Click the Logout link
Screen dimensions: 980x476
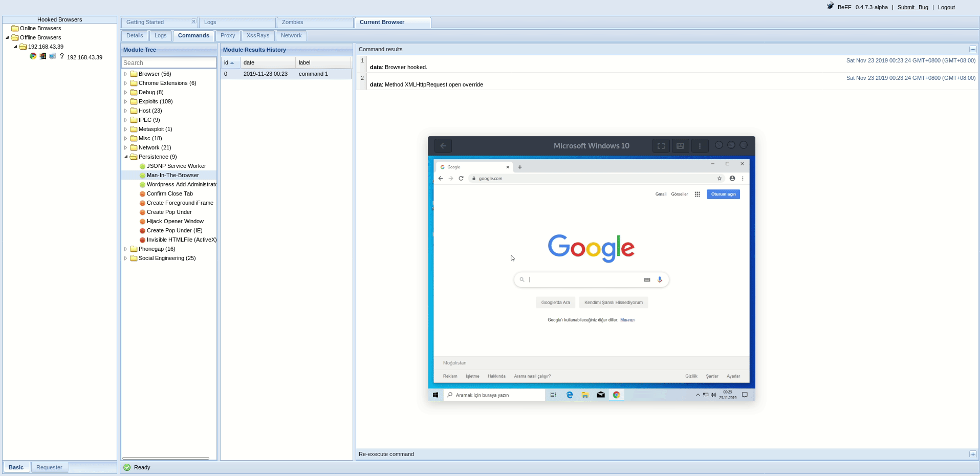946,7
